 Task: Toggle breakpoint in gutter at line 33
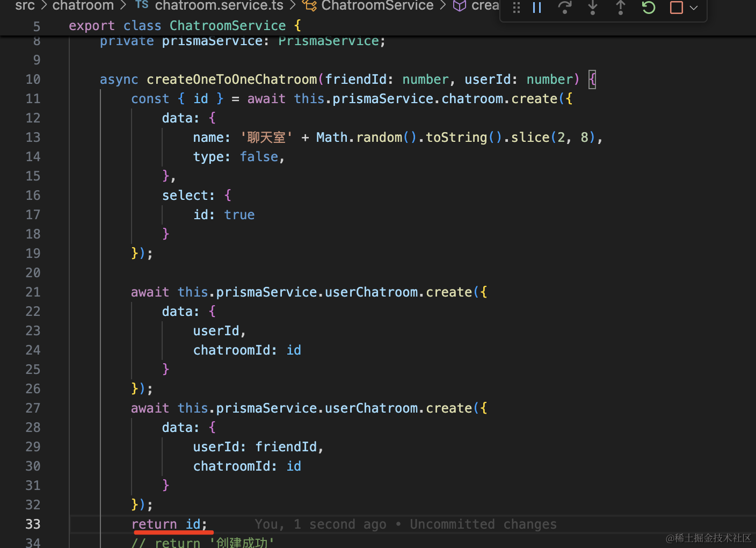pyautogui.click(x=11, y=524)
